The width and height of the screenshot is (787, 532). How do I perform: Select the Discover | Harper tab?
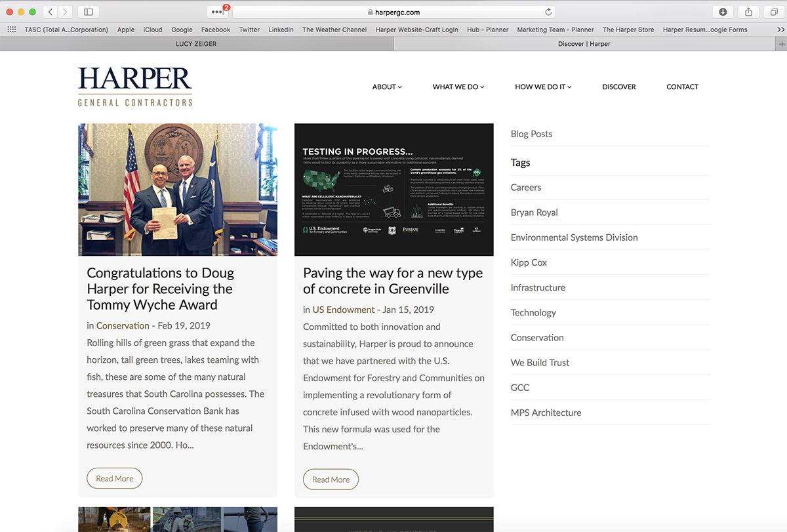click(x=584, y=43)
